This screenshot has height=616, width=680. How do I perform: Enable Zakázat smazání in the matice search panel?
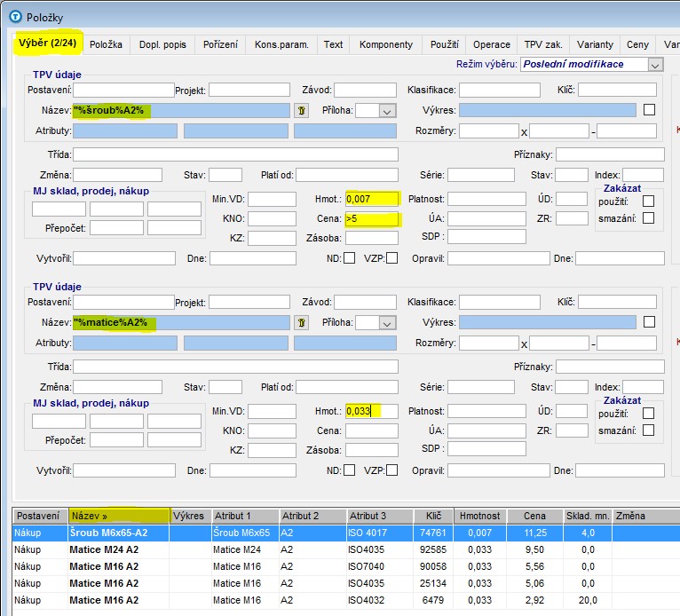[x=648, y=430]
